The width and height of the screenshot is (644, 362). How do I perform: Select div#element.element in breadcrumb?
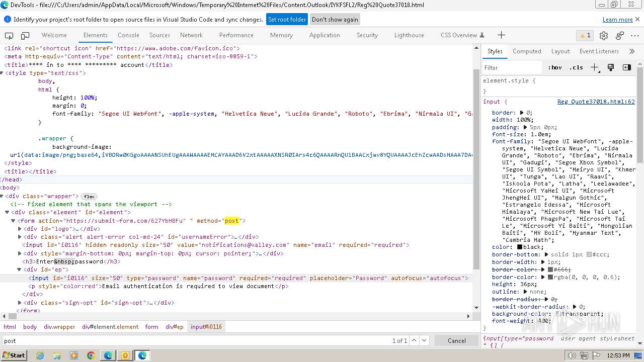coord(110,327)
